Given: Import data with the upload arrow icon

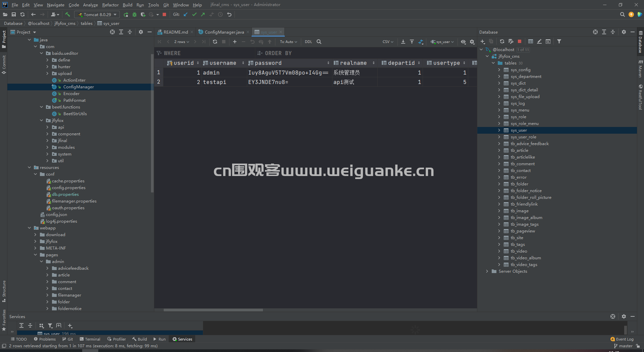Looking at the screenshot, I should coord(412,42).
